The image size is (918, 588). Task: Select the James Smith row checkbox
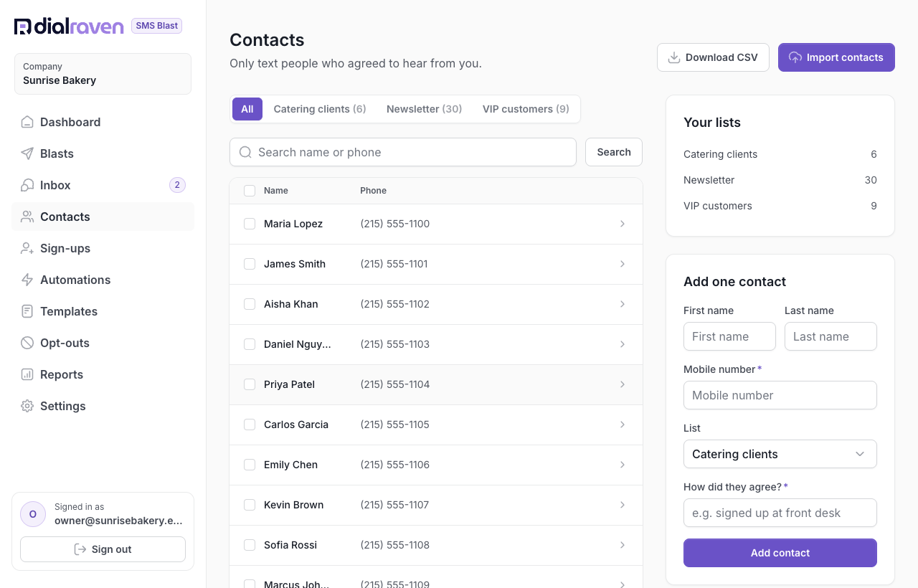click(x=250, y=264)
